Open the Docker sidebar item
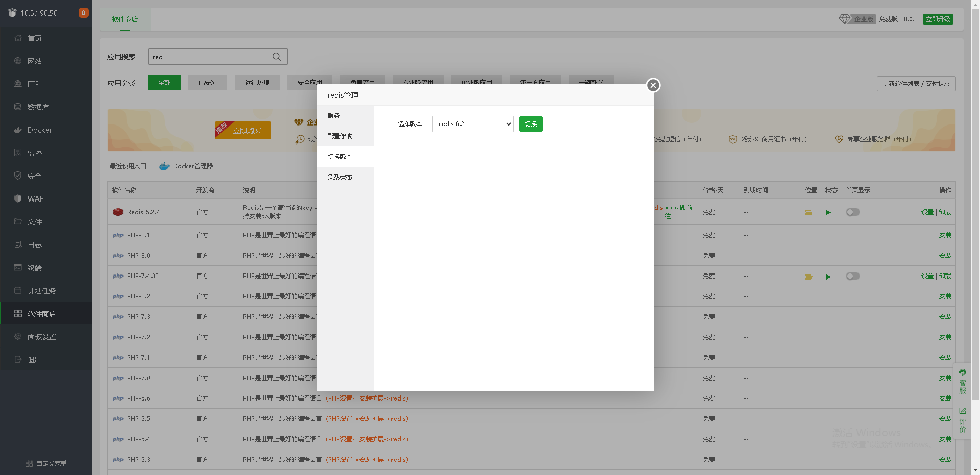Viewport: 980px width, 475px height. click(x=46, y=130)
